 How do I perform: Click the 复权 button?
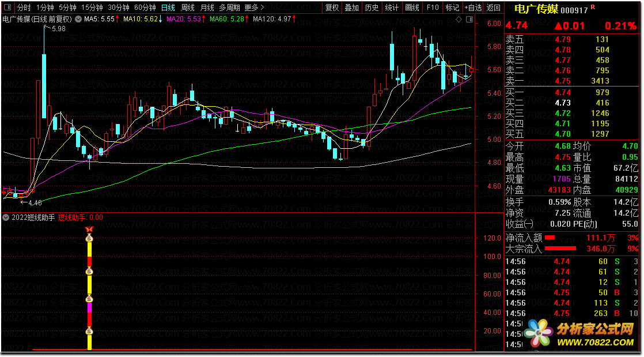(332, 7)
